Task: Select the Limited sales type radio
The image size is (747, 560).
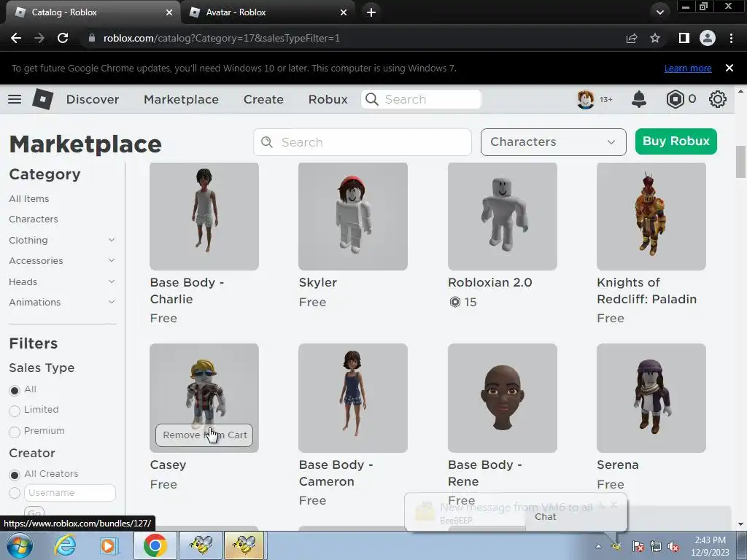Action: tap(15, 411)
